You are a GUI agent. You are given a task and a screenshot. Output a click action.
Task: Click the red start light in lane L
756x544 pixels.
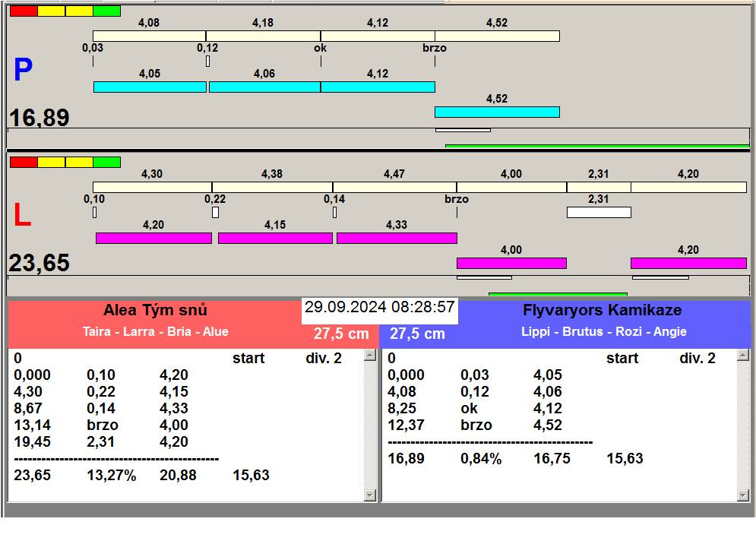(x=24, y=162)
